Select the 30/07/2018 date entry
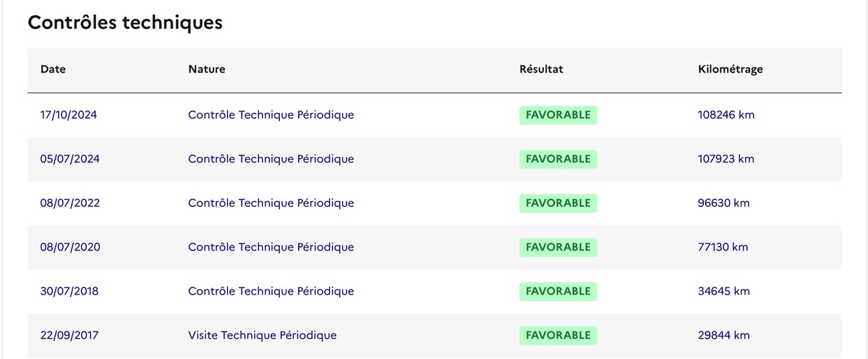 69,291
